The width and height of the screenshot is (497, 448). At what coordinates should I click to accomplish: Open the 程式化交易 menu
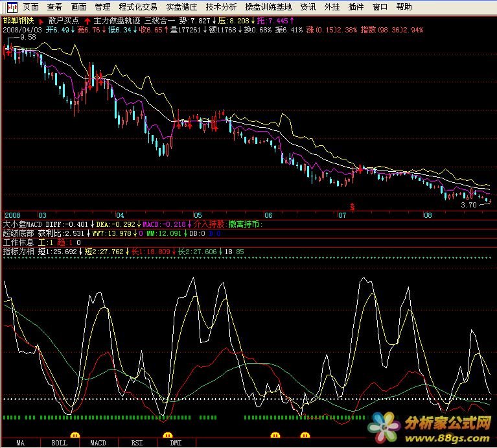click(138, 7)
